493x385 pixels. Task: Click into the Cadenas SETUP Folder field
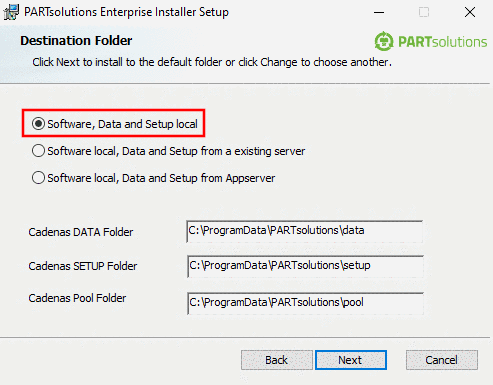[305, 266]
